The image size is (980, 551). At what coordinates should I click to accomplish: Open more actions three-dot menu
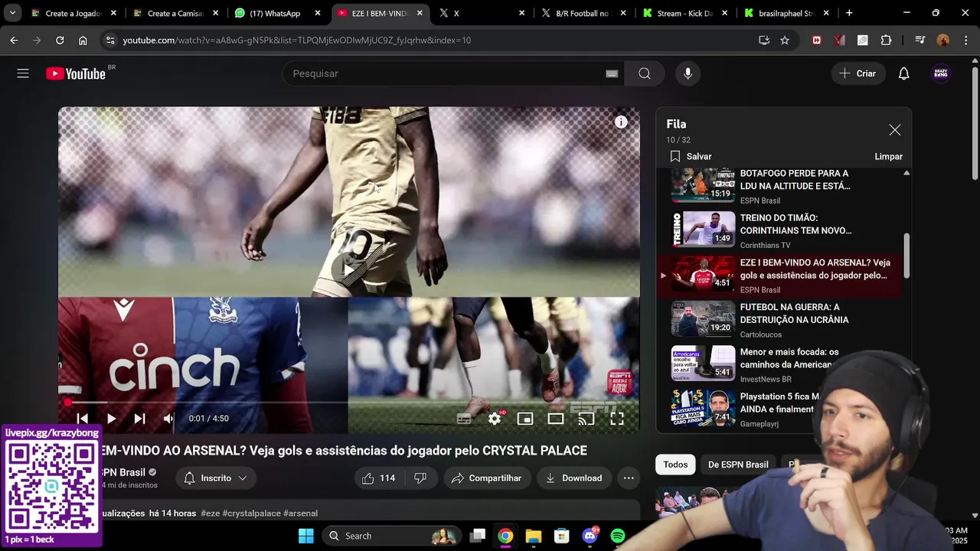tap(629, 478)
